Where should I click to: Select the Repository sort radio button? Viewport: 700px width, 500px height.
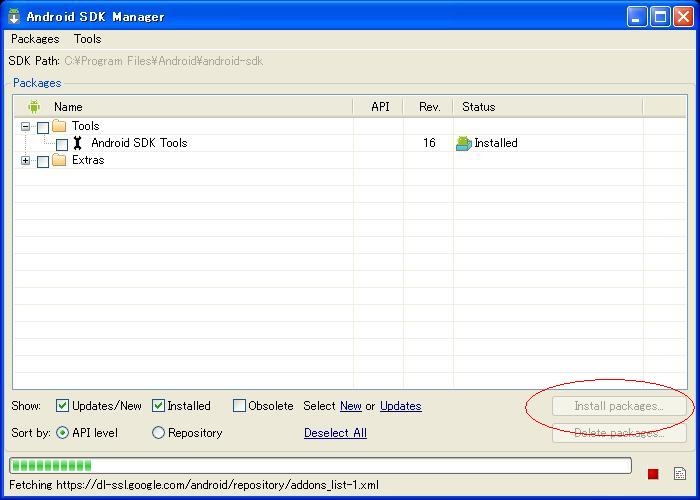click(x=158, y=433)
